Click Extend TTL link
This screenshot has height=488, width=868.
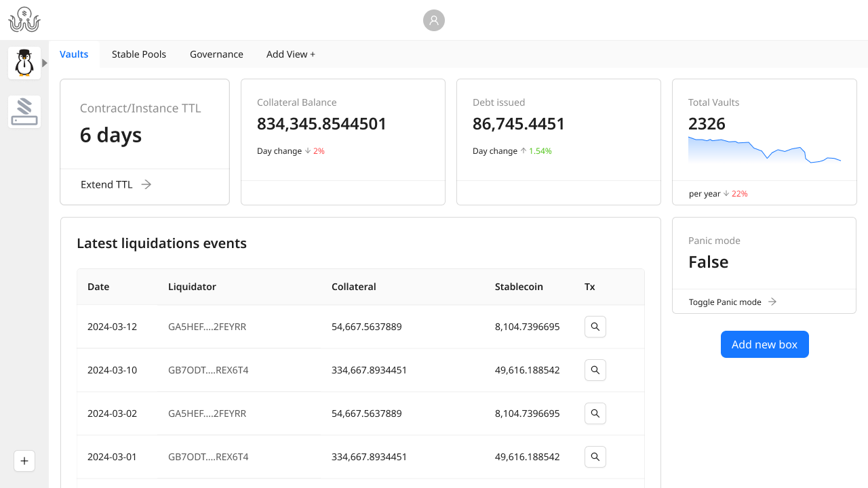(x=115, y=184)
